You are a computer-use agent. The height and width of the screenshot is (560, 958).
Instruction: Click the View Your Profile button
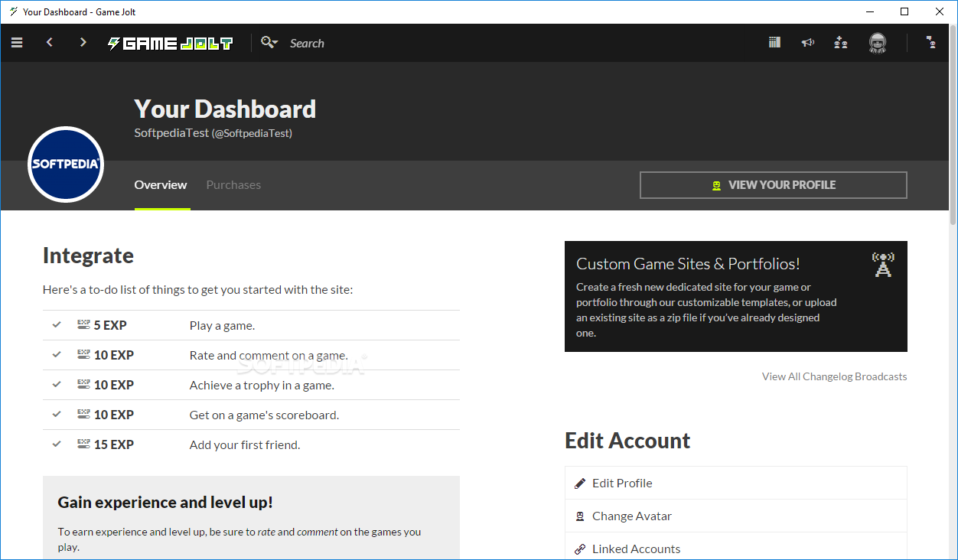tap(774, 185)
